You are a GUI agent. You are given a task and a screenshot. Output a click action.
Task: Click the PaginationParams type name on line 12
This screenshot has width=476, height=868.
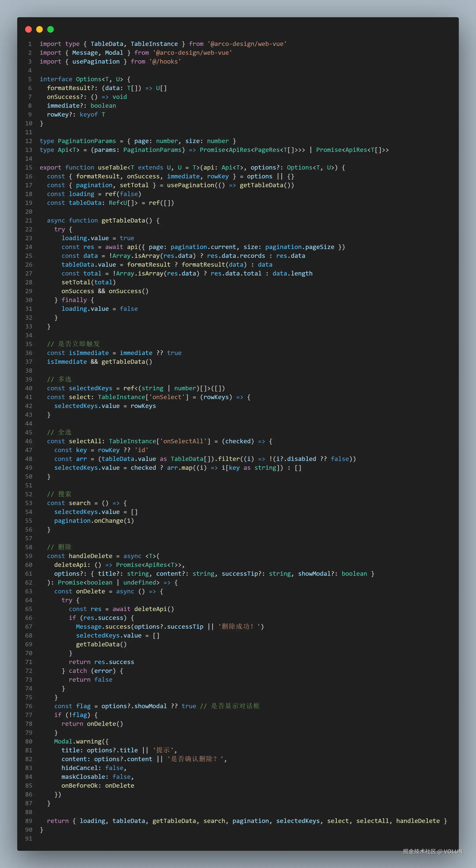86,141
